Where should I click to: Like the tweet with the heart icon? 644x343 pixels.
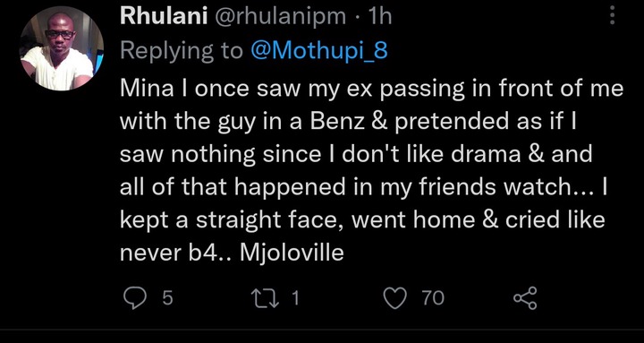tap(395, 298)
